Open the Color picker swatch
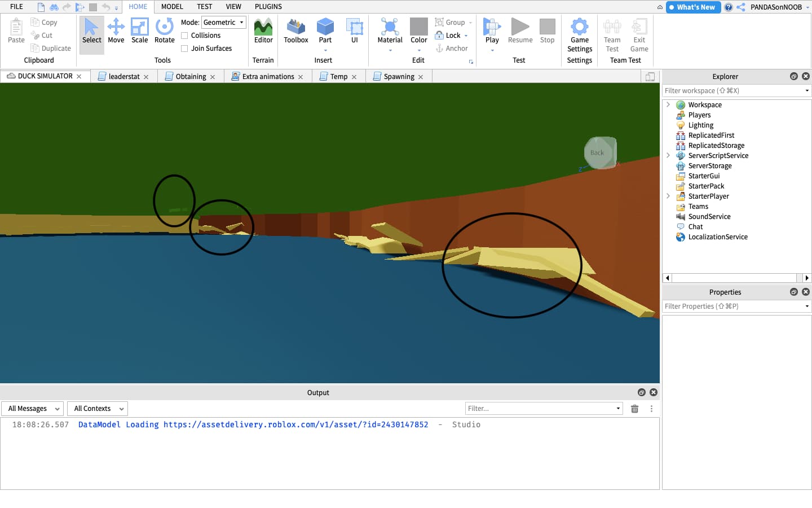 (x=418, y=27)
